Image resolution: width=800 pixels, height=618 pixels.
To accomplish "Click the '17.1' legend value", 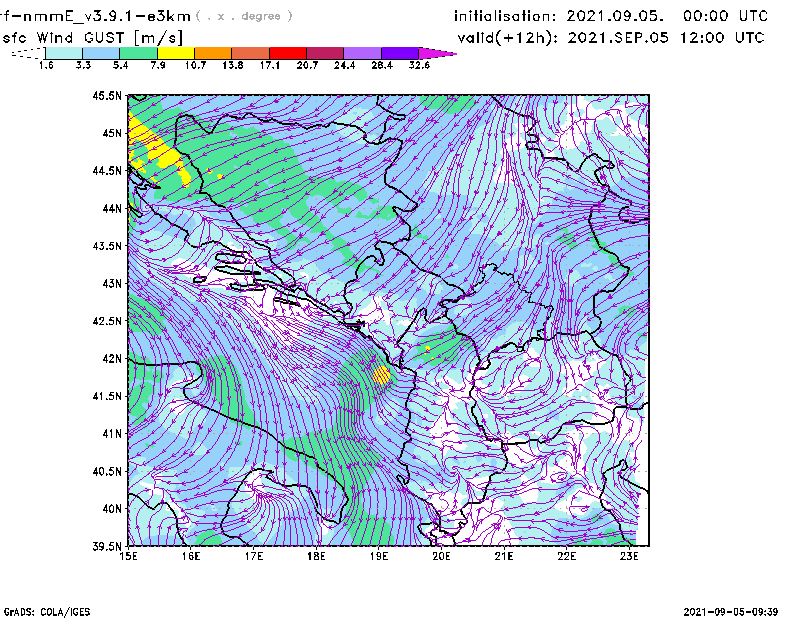I will click(270, 65).
